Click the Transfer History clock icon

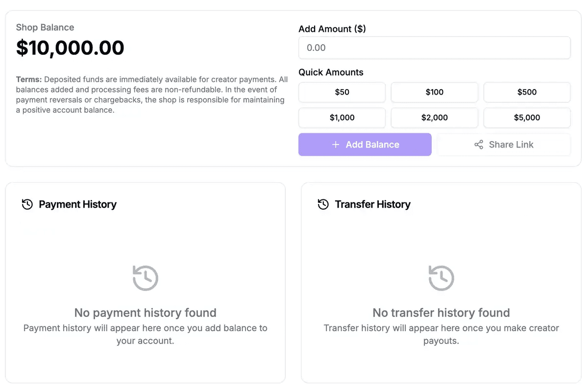[323, 204]
